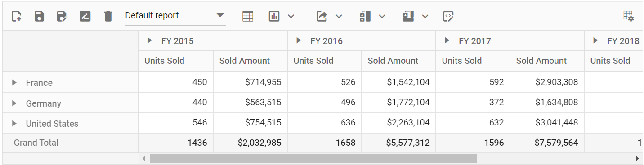Select Grand Total cell 1436
Screen dimensions: 644x165
[x=176, y=143]
